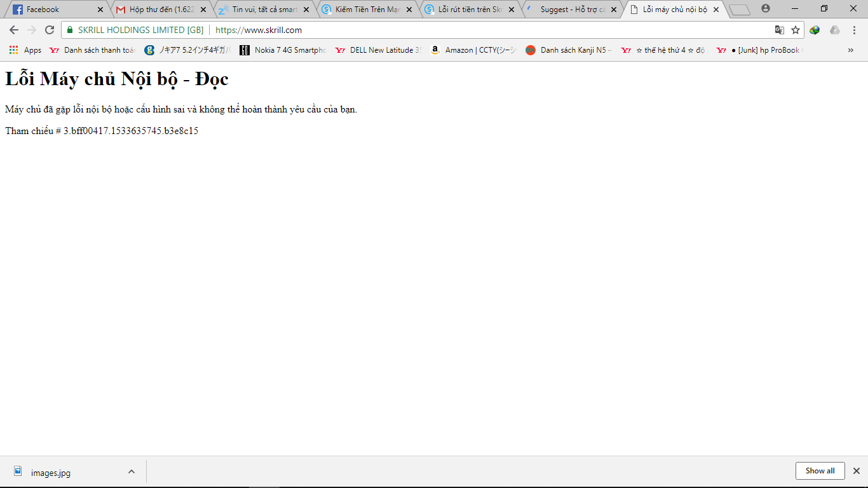Click the sentence starting Máy chủ đã gặp lỗi

pos(181,109)
